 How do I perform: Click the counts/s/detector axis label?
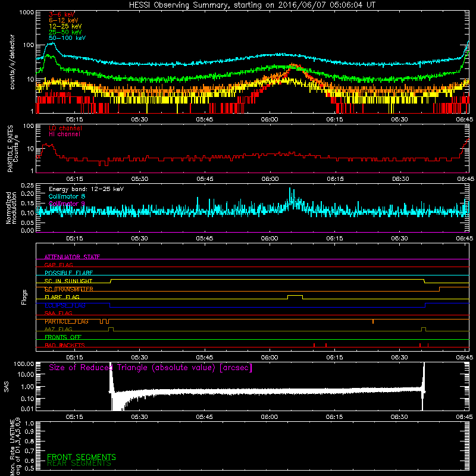point(12,62)
